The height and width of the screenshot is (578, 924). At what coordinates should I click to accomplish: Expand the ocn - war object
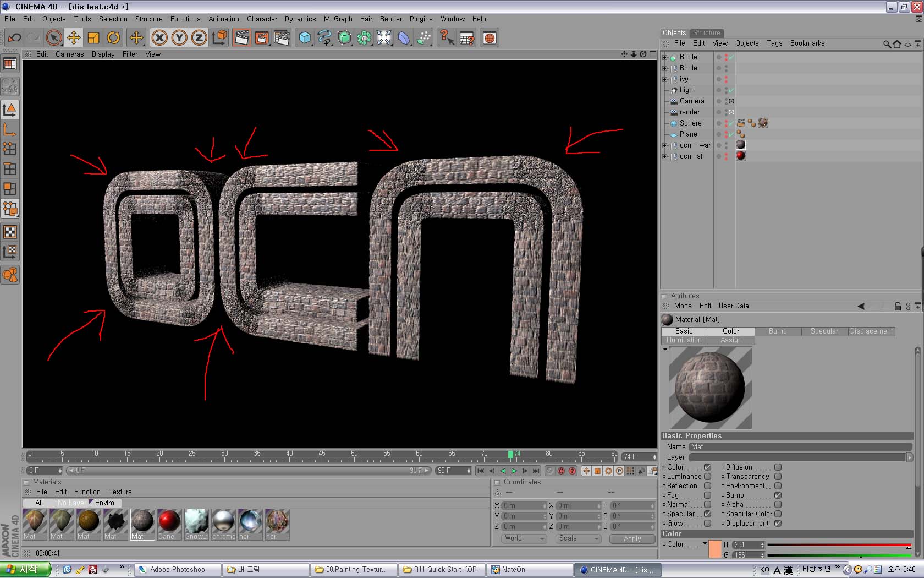[x=664, y=145]
